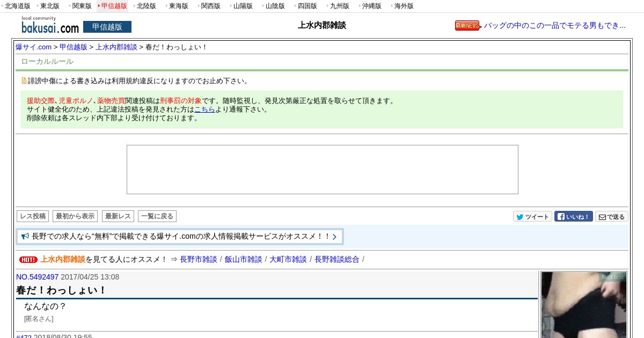The image size is (644, 338).
Task: Select 東北版 region tab
Action: pyautogui.click(x=49, y=6)
